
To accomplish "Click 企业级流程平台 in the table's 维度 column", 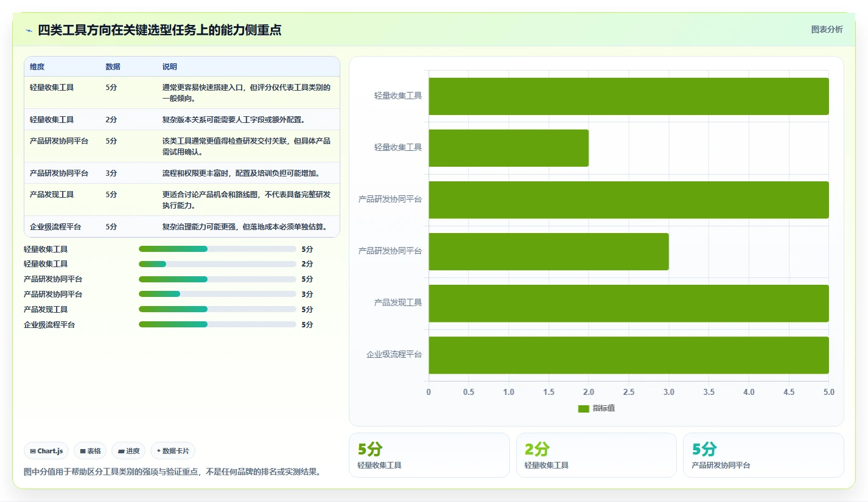I will point(55,227).
